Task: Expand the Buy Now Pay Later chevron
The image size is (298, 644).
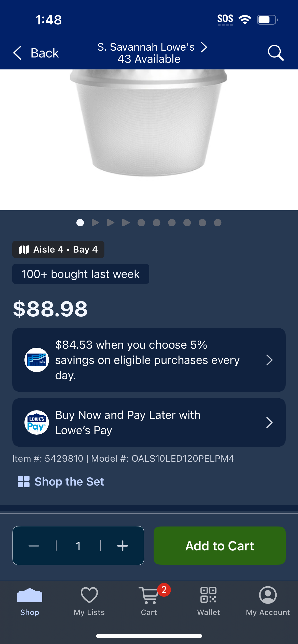Action: (x=269, y=422)
